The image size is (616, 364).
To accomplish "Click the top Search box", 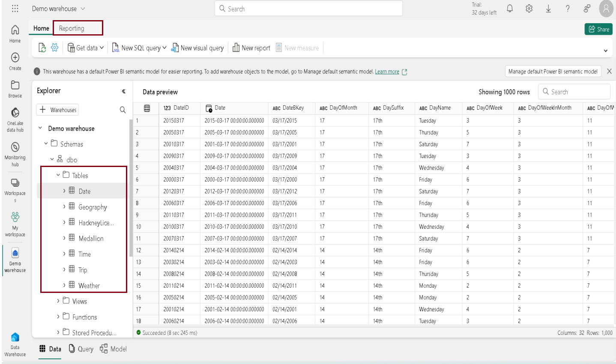I will (308, 9).
